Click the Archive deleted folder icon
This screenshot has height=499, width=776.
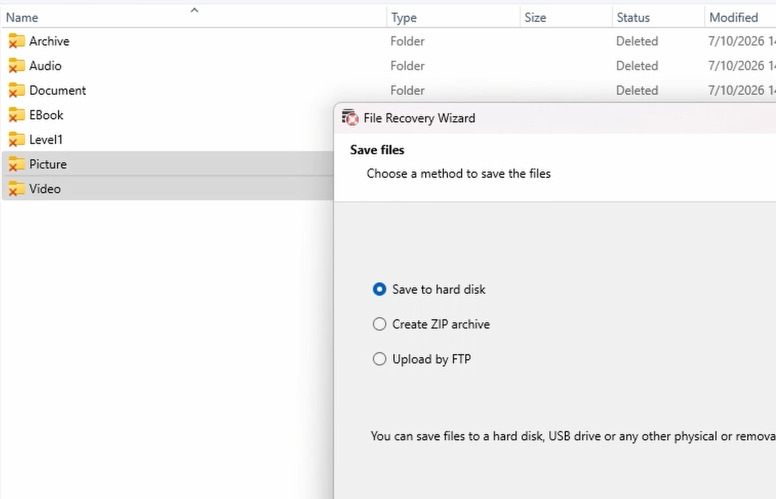(x=16, y=41)
